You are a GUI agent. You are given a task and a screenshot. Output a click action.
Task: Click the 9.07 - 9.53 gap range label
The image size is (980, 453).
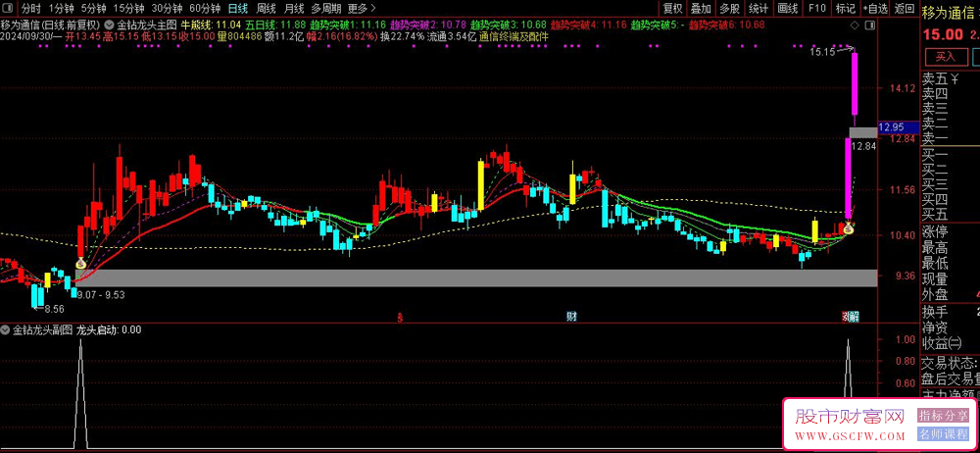coord(99,294)
